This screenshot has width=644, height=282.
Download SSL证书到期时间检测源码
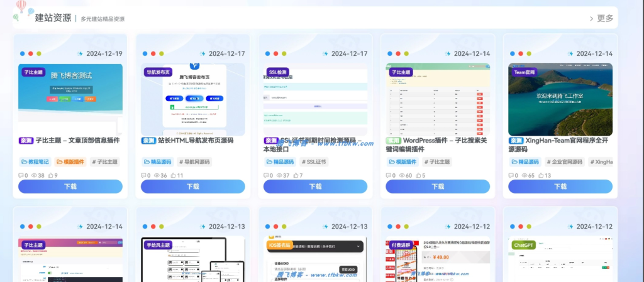tap(316, 187)
